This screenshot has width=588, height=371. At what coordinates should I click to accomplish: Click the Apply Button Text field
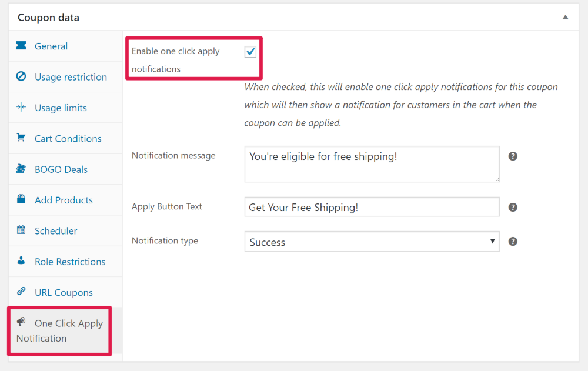tap(372, 207)
